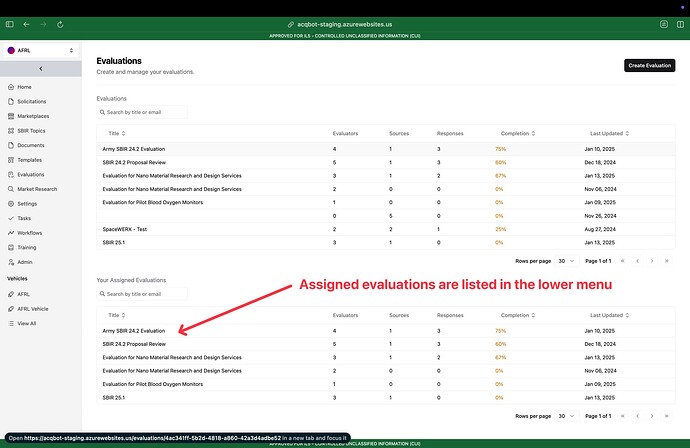Open Evaluation for Pilot Blood Oxygen Monitors in upper table
The image size is (690, 448).
click(x=153, y=202)
